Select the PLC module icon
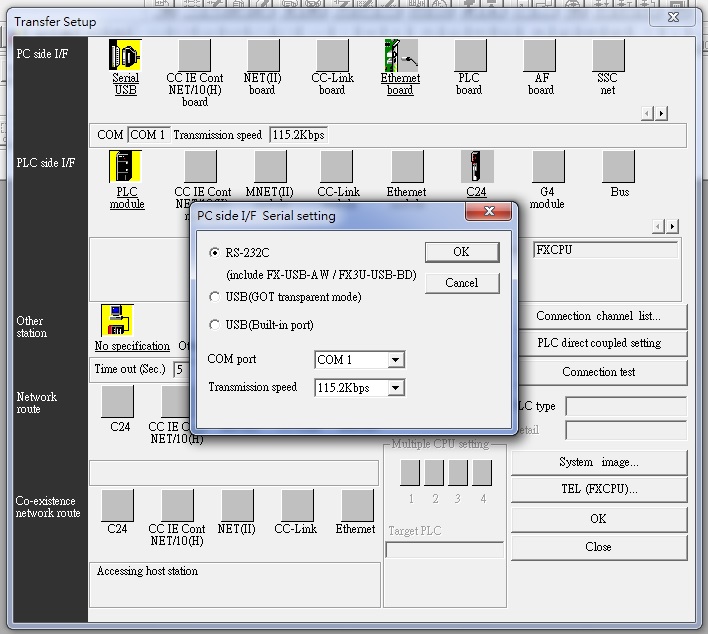Screen dimensions: 710x634 pyautogui.click(x=125, y=167)
